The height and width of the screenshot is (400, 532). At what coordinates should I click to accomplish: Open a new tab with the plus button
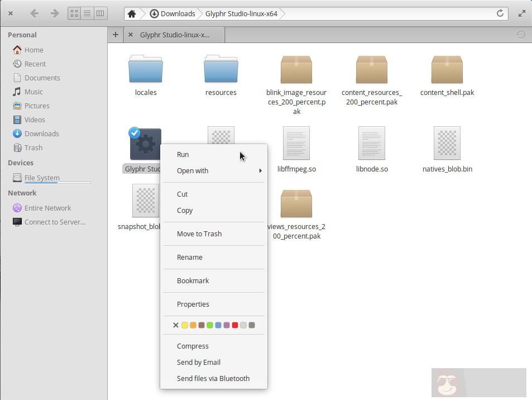pyautogui.click(x=115, y=35)
